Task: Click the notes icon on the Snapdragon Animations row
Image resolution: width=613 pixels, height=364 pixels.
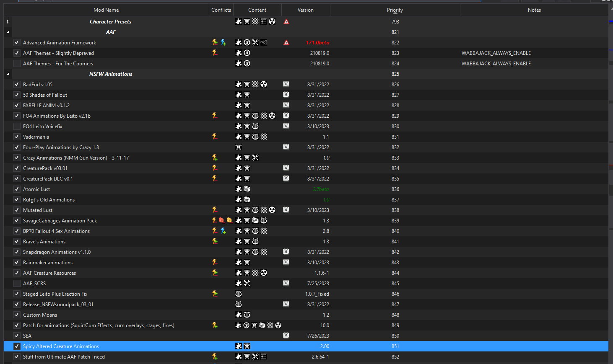Action: pos(286,252)
